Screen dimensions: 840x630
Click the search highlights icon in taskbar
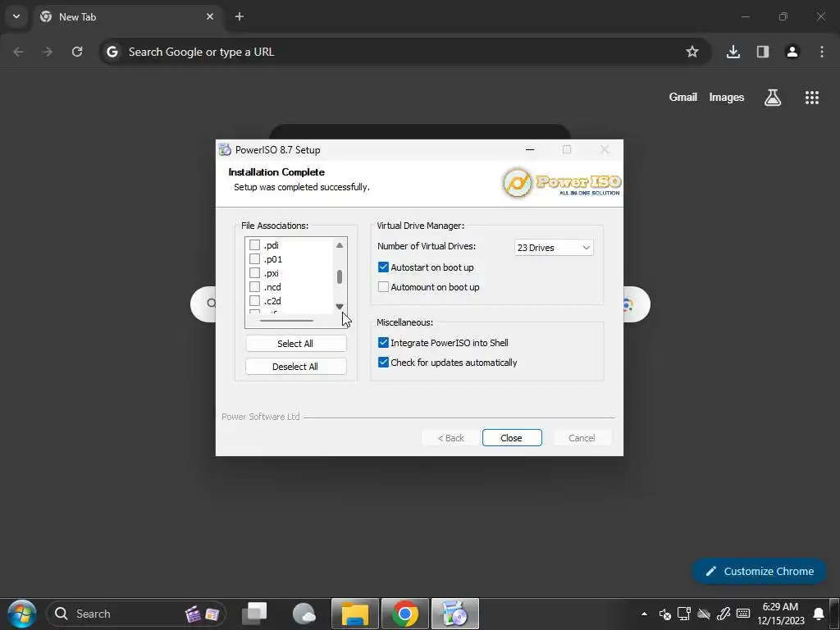tap(203, 614)
